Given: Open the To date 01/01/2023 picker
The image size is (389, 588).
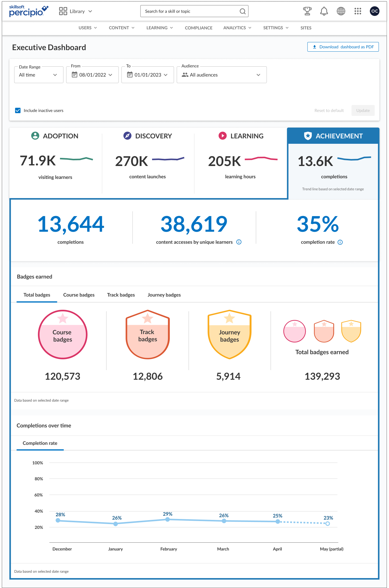Looking at the screenshot, I should coord(147,75).
